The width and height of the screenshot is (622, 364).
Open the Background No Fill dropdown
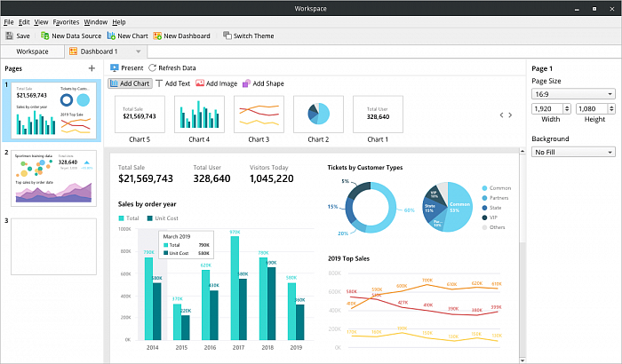pyautogui.click(x=573, y=152)
